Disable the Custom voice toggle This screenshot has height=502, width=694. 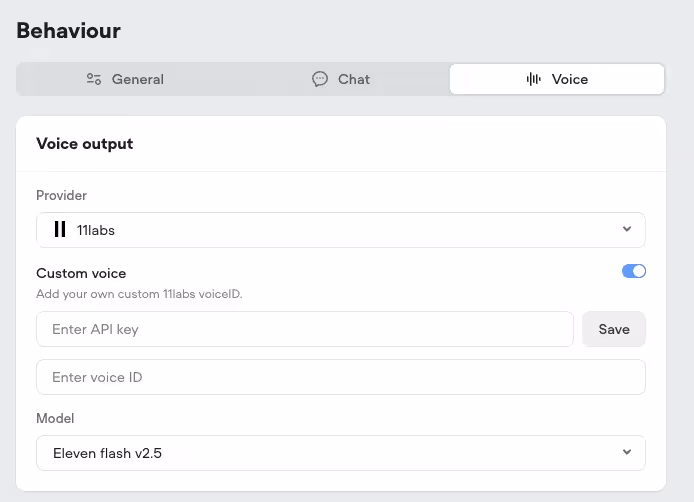tap(633, 271)
